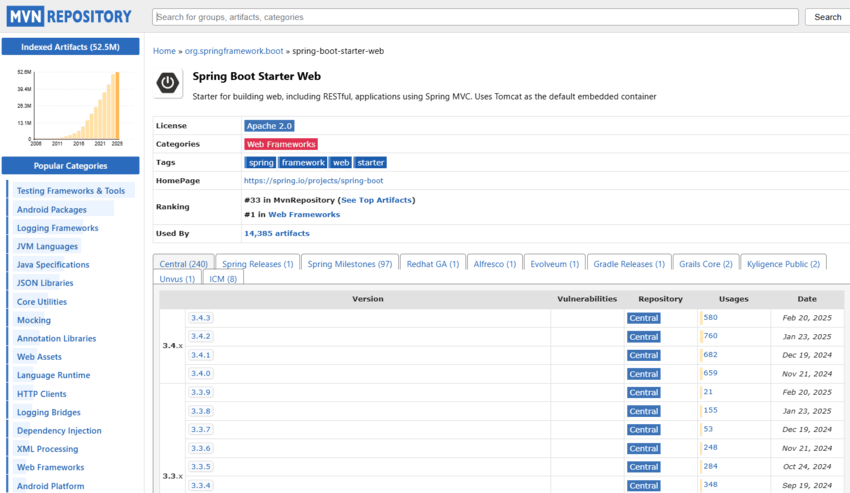This screenshot has width=850, height=493.
Task: Open the 580 usages link
Action: point(710,317)
